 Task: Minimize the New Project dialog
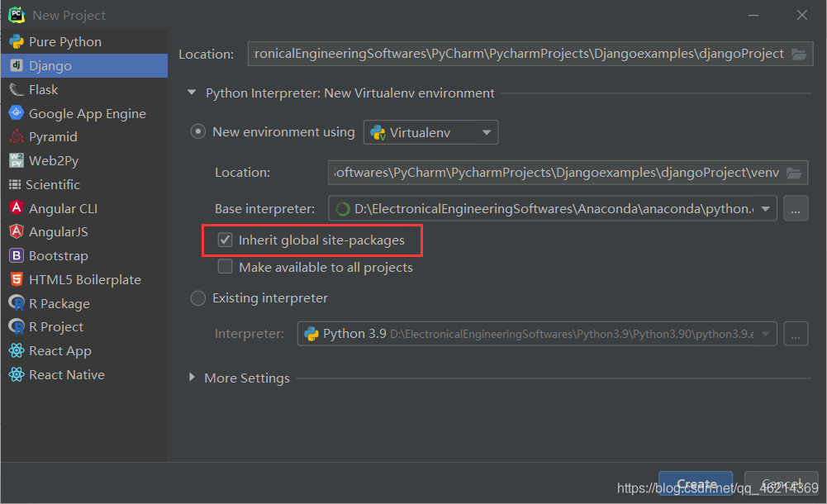tap(753, 16)
